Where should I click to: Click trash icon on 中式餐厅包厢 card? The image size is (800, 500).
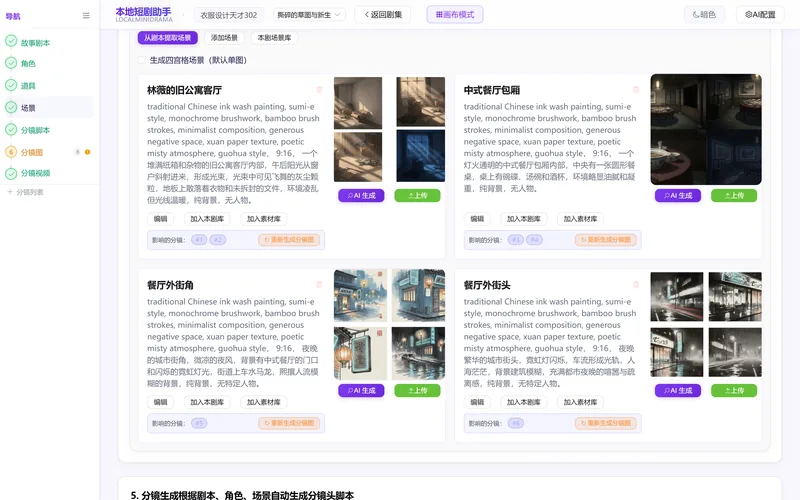[636, 90]
